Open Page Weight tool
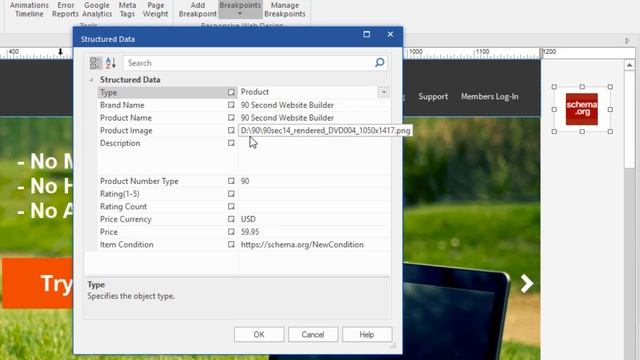This screenshot has width=640, height=360. (155, 9)
